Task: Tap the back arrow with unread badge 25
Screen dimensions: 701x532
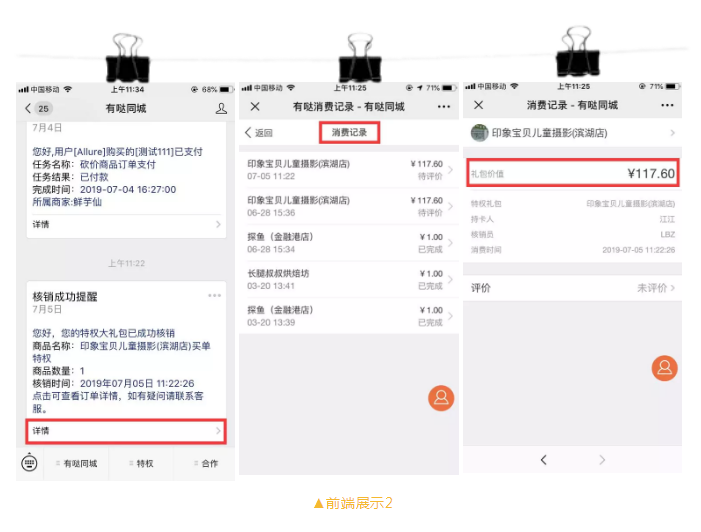Action: pyautogui.click(x=38, y=108)
